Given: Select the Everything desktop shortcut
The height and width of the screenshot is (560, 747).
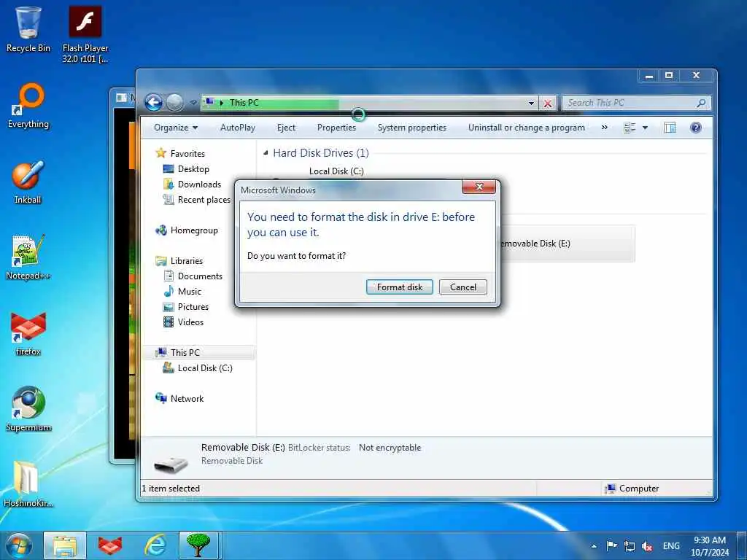Looking at the screenshot, I should pos(28,106).
